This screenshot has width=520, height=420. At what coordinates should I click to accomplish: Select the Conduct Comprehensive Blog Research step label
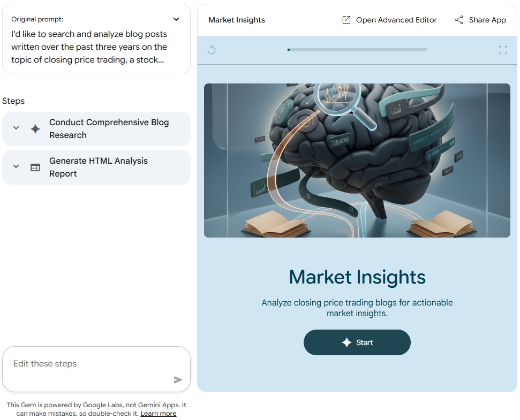tap(109, 128)
